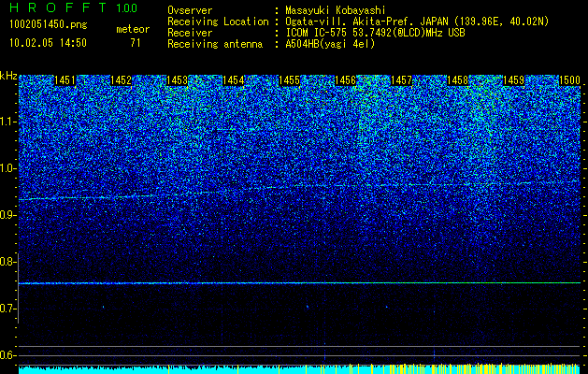Viewport: 588px width, 374px height.
Task: Click the 1458 time marker
Action: (457, 80)
